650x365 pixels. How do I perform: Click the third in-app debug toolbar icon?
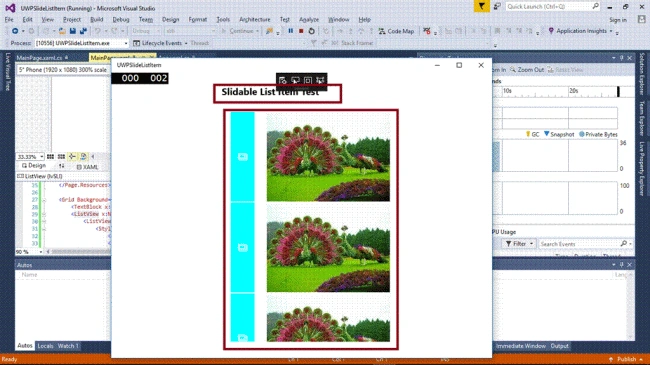pos(308,80)
